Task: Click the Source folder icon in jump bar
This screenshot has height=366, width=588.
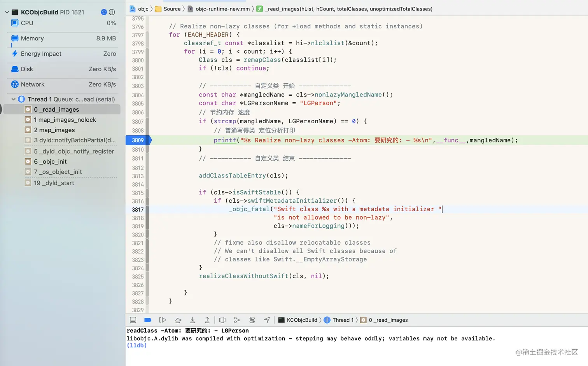Action: click(158, 9)
